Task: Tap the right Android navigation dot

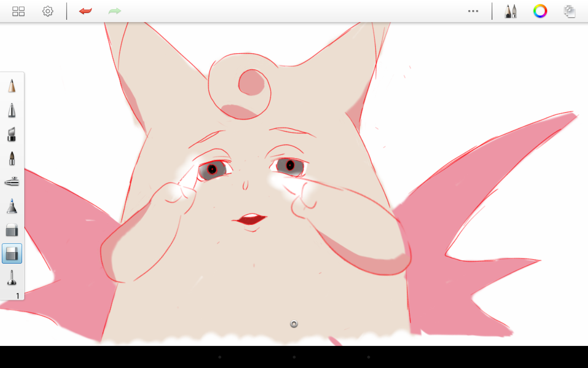Action: (x=368, y=357)
